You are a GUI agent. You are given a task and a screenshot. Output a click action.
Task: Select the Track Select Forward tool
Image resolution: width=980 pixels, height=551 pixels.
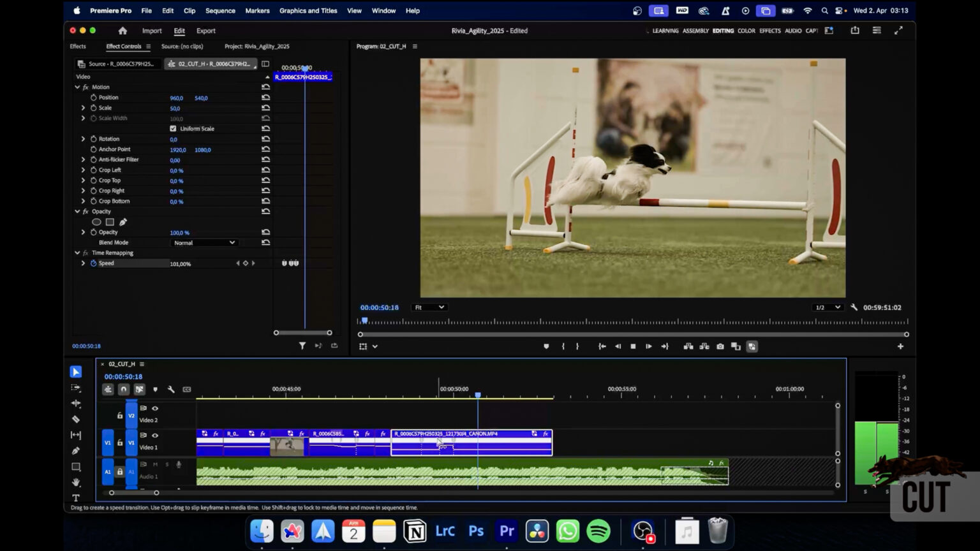76,388
